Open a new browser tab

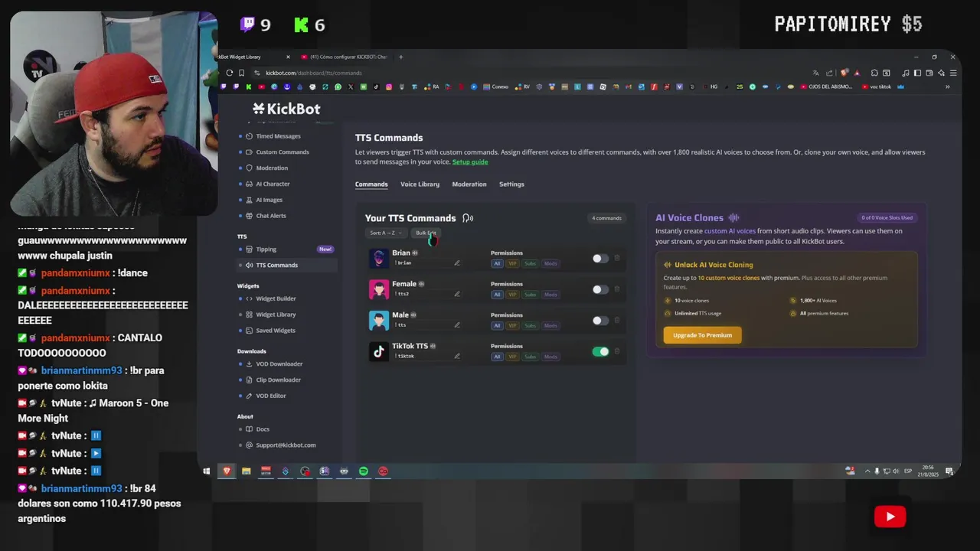[400, 57]
